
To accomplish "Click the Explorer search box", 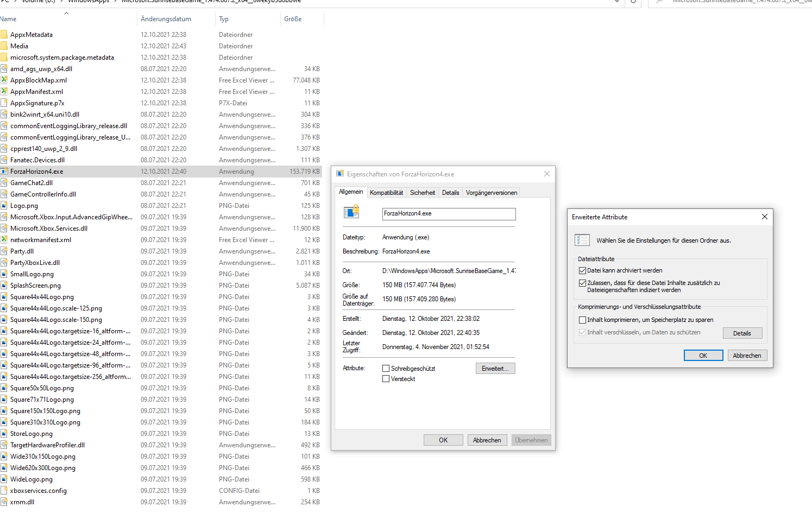I will tap(731, 2).
